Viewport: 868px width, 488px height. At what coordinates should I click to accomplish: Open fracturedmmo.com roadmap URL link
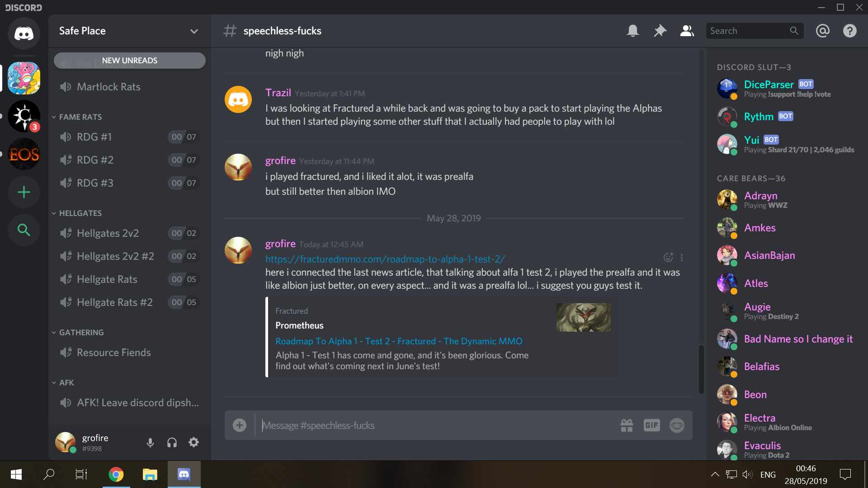click(x=385, y=259)
